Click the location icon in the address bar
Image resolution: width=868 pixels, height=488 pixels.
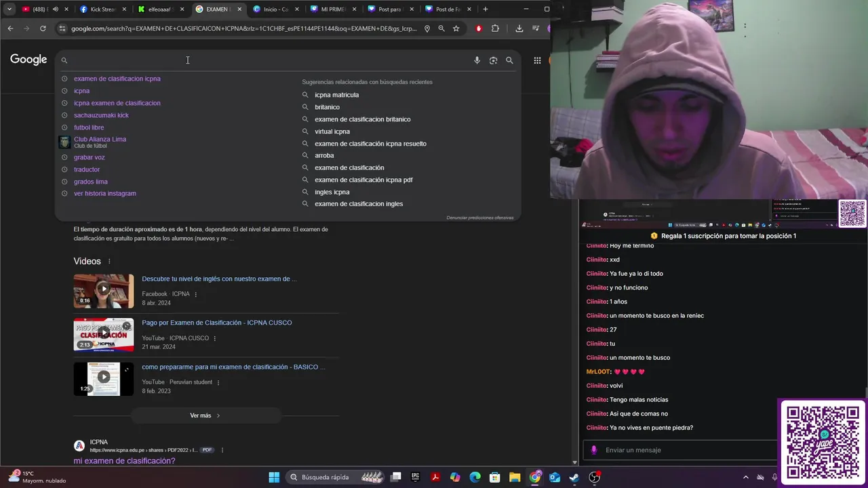pos(427,28)
